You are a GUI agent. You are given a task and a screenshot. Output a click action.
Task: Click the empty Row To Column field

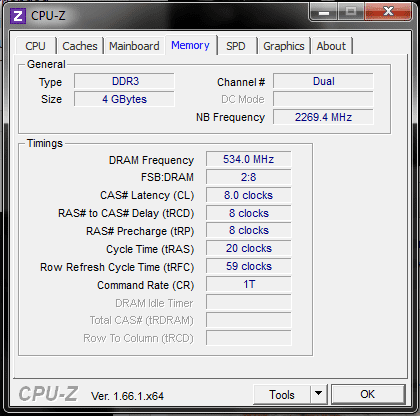tap(249, 338)
